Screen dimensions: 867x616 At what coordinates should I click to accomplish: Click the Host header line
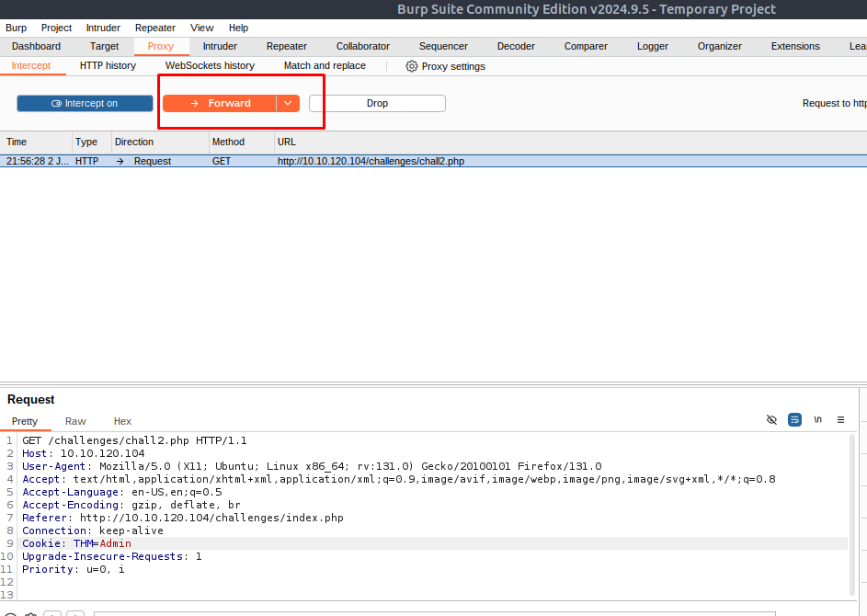tap(84, 453)
